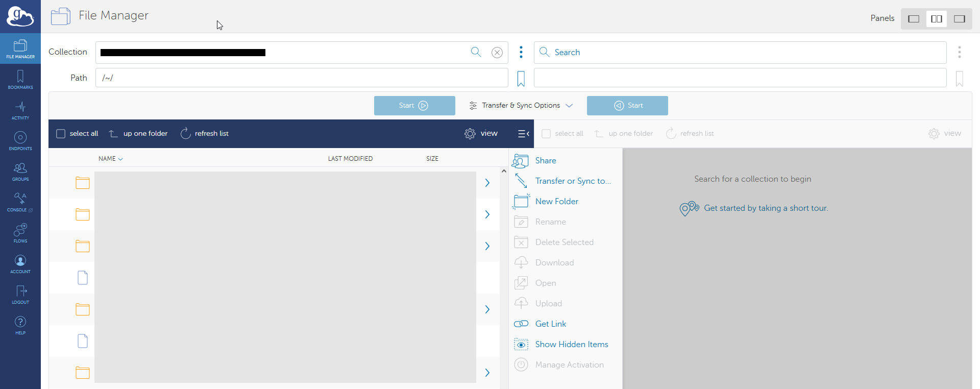Open the 'Get started by taking a short tour' link
The image size is (980, 389).
pos(765,208)
